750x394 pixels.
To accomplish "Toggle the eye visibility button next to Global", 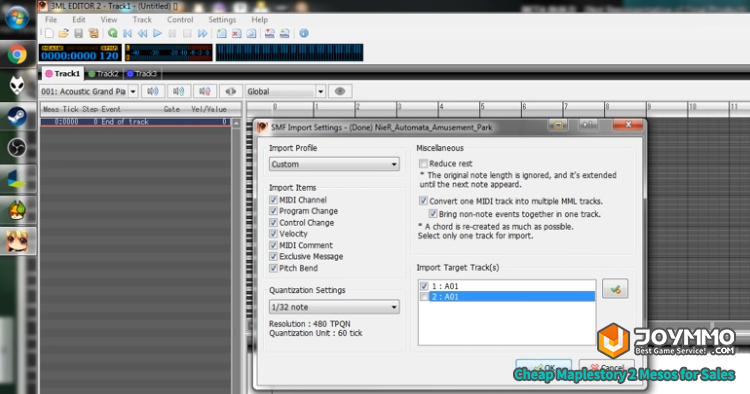I will [x=340, y=91].
